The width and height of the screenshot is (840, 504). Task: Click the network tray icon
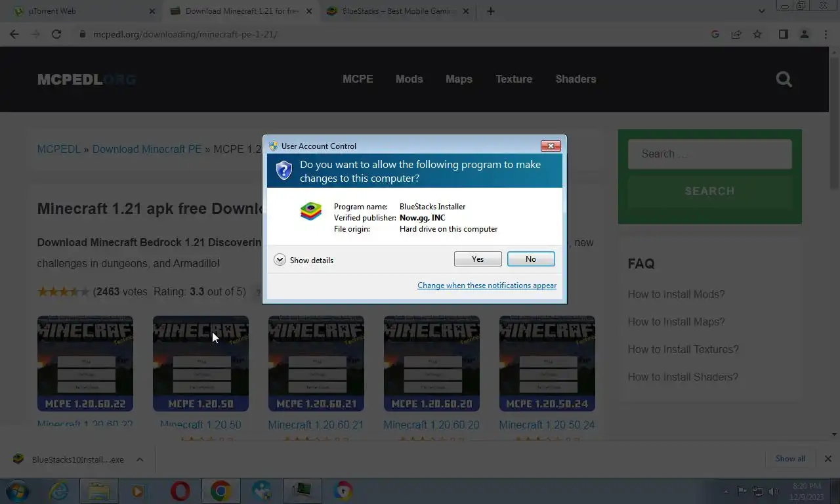758,492
